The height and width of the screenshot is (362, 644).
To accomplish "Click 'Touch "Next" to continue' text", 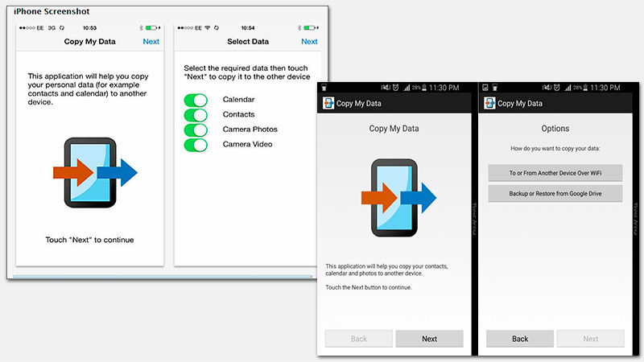I will (89, 240).
